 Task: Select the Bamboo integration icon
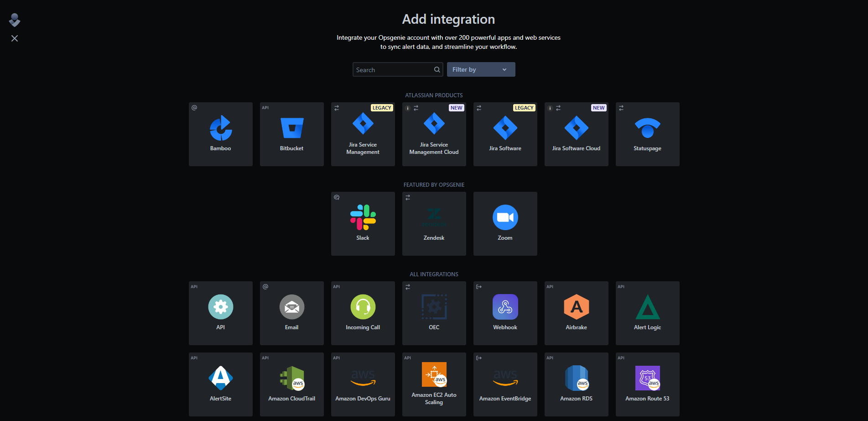point(220,129)
